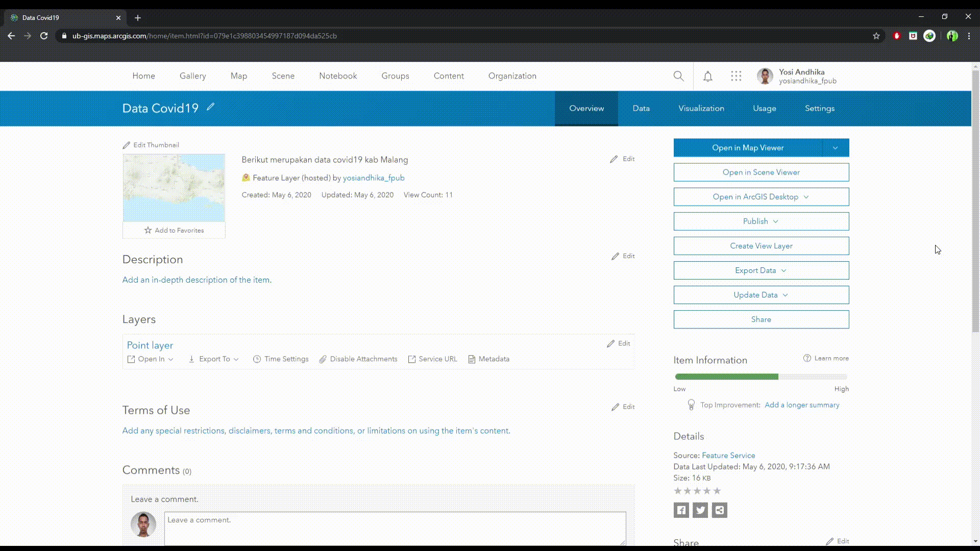
Task: Click the Item Information progress bar
Action: [x=761, y=377]
